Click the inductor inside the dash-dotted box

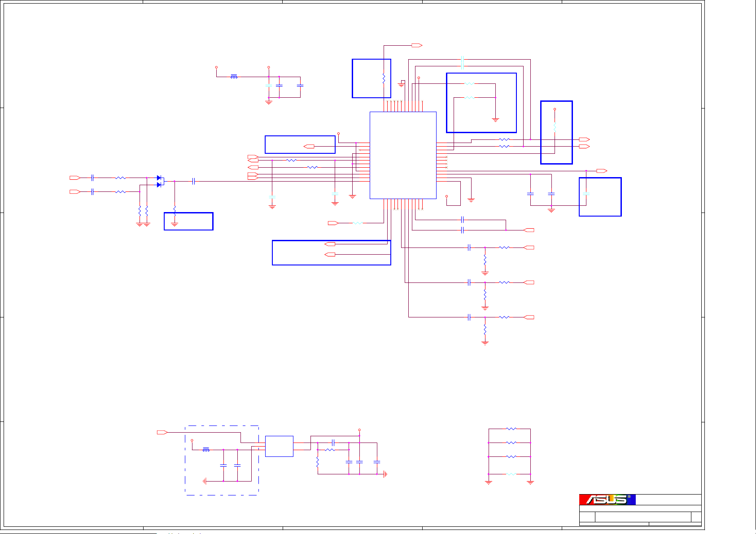click(x=206, y=449)
